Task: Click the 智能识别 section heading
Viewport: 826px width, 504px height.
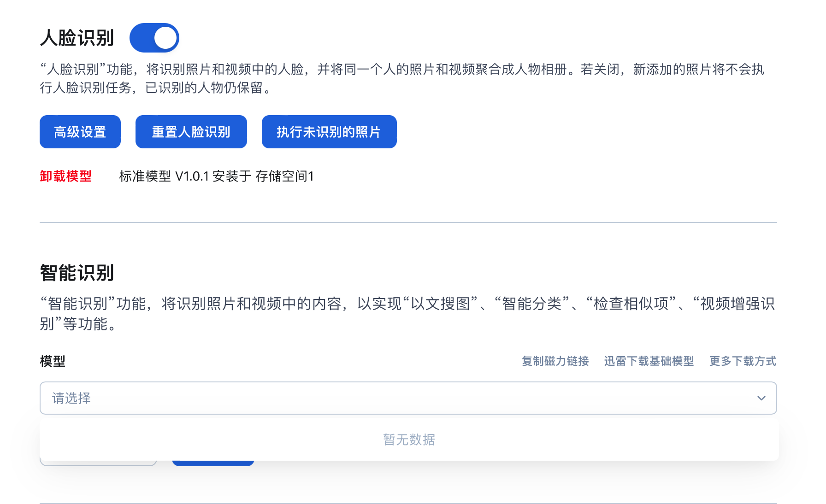Action: pyautogui.click(x=77, y=273)
